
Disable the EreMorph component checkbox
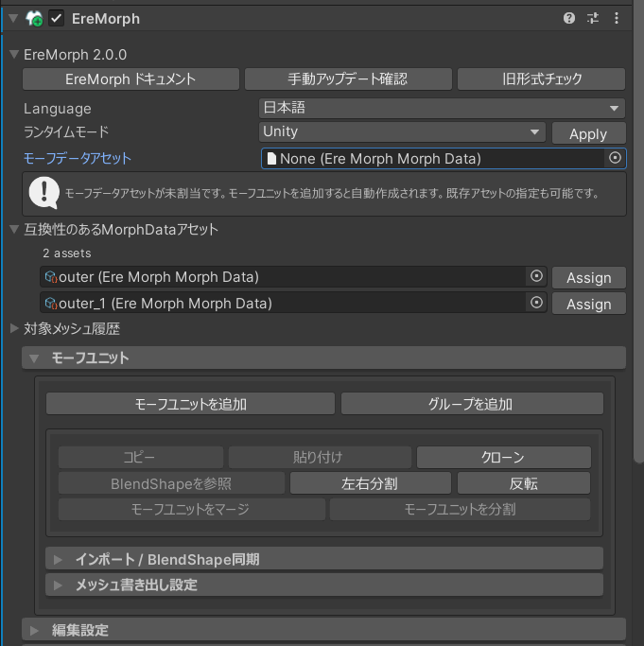pyautogui.click(x=57, y=19)
